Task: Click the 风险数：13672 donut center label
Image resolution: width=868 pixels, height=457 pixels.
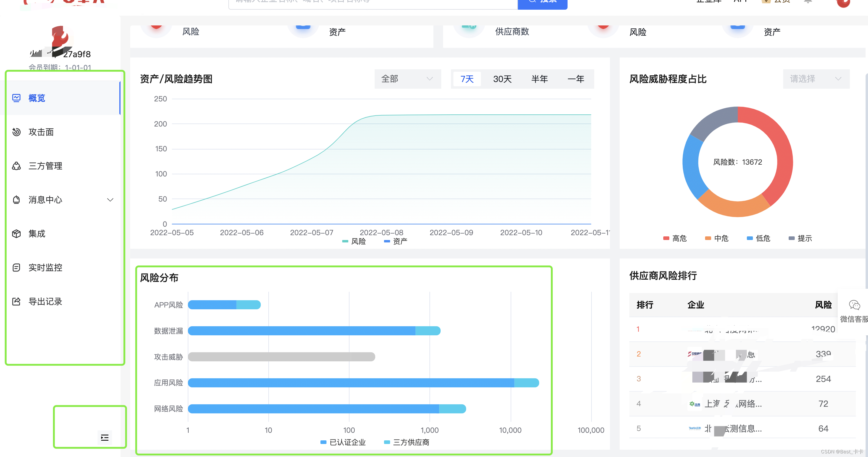Action: (x=737, y=162)
